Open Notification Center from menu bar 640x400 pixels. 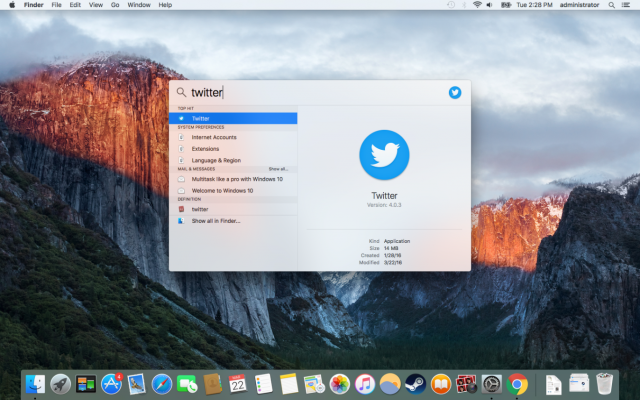pyautogui.click(x=626, y=5)
